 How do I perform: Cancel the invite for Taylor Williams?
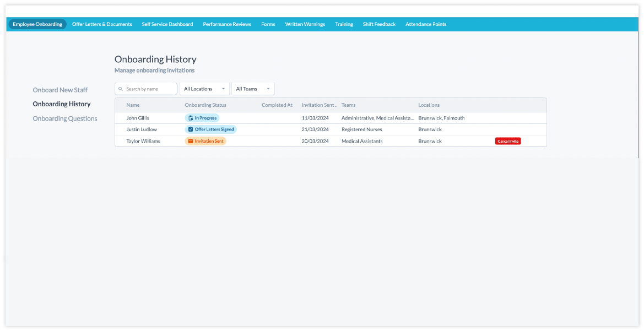click(x=507, y=141)
